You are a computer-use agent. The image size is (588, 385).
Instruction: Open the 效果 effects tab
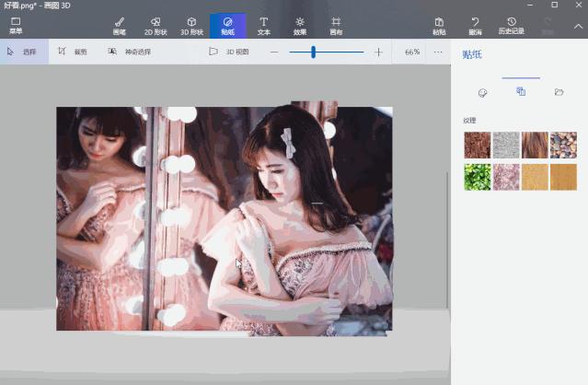(x=300, y=26)
